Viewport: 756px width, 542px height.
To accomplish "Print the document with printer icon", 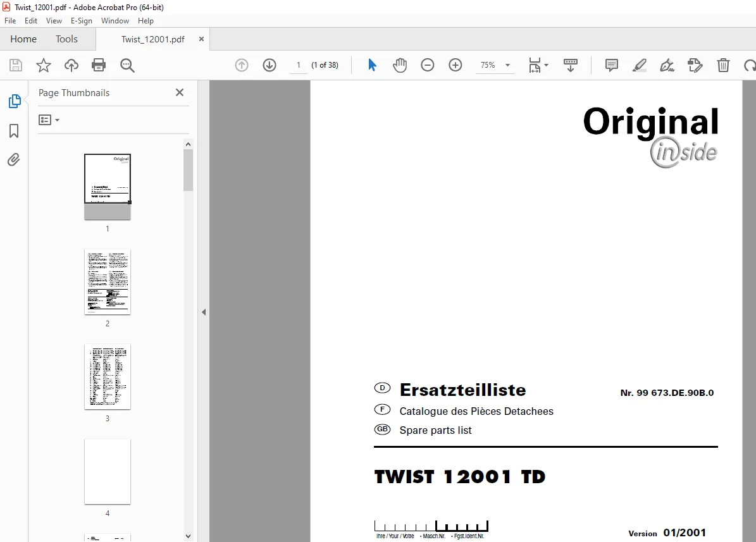I will coord(99,65).
